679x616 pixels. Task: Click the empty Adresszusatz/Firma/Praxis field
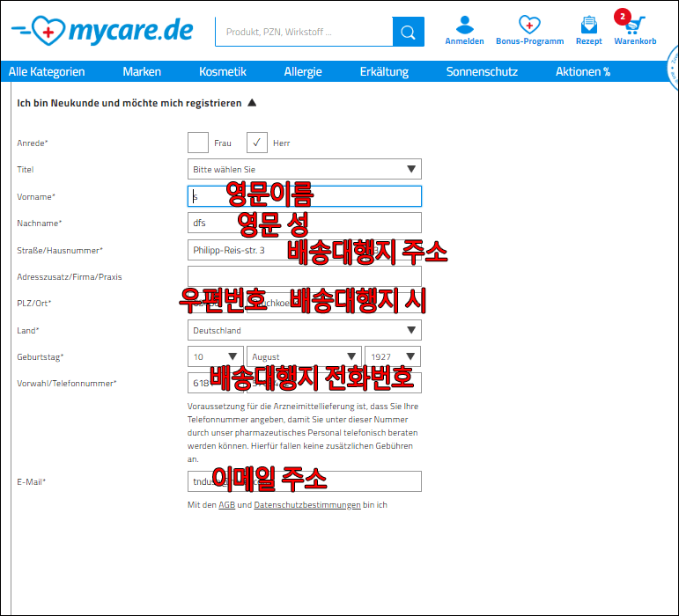point(305,276)
